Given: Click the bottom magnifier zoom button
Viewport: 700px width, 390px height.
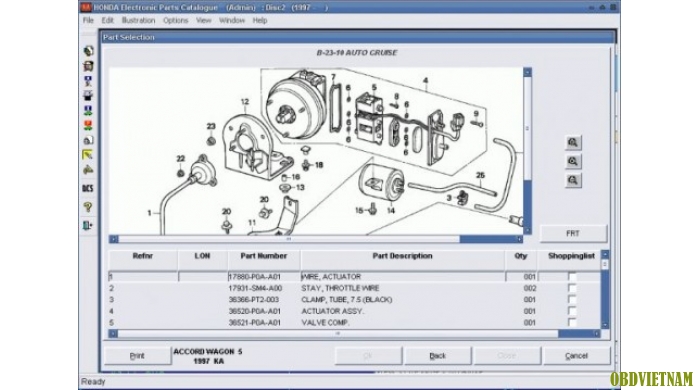Looking at the screenshot, I should point(573,180).
